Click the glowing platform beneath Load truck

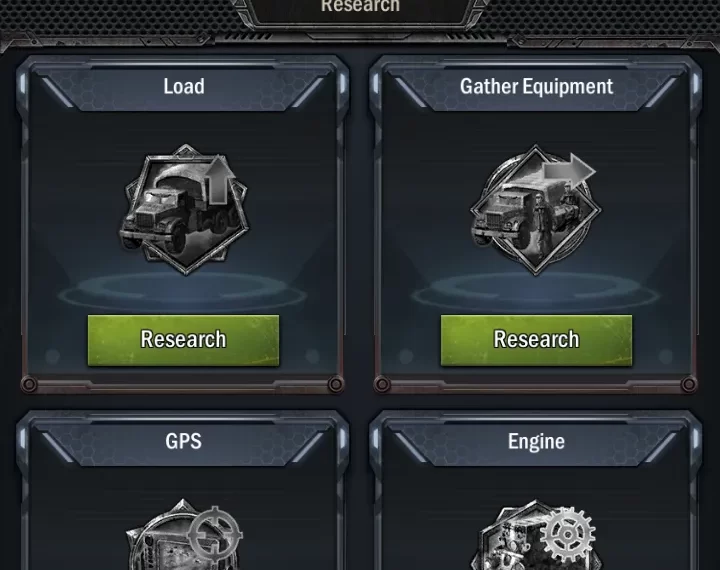click(183, 290)
